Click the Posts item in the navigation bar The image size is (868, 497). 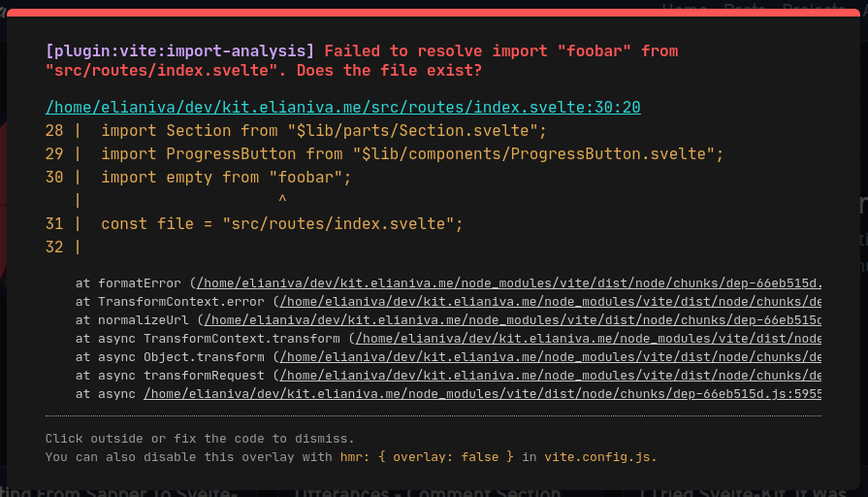click(744, 9)
